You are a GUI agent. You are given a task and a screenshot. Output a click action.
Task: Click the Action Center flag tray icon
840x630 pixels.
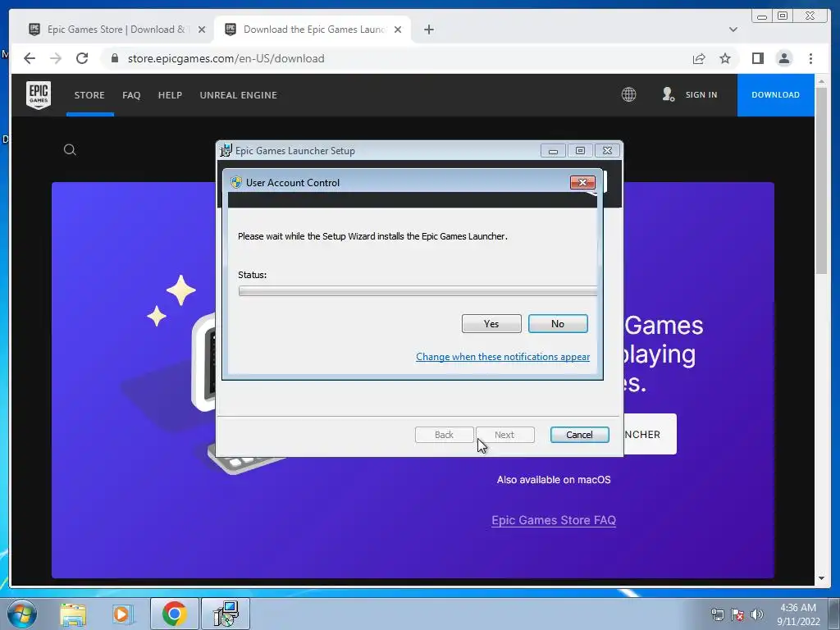click(x=737, y=614)
